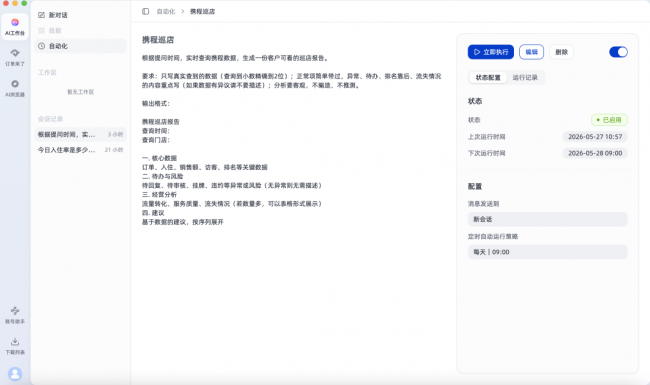Click the user avatar at sidebar bottom
The width and height of the screenshot is (650, 385).
(x=15, y=374)
